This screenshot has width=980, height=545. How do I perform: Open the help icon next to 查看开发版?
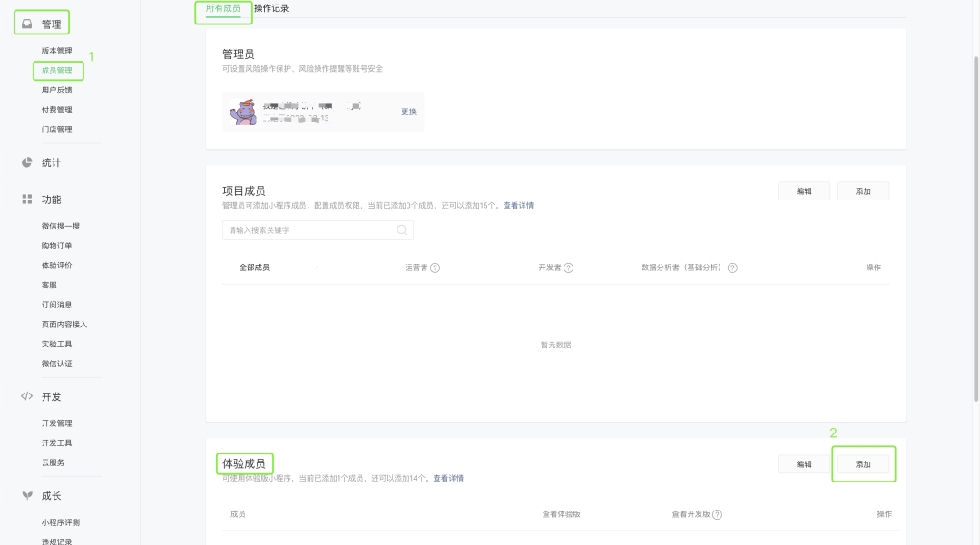(x=718, y=514)
